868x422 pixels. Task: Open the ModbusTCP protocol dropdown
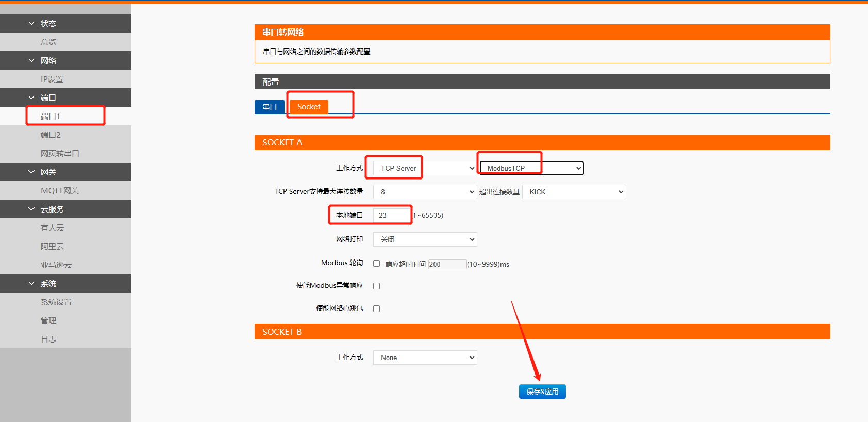coord(531,168)
